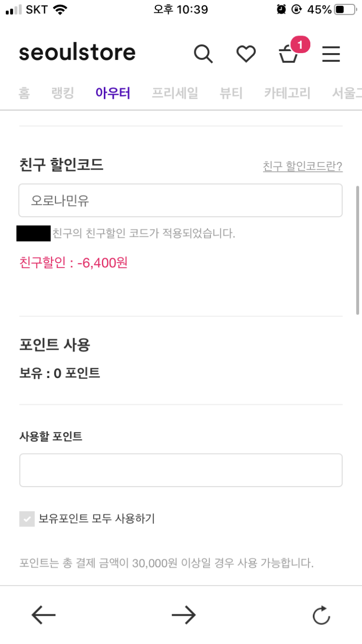Open the wishlist heart icon
Viewport: 362px width, 644px height.
point(246,54)
